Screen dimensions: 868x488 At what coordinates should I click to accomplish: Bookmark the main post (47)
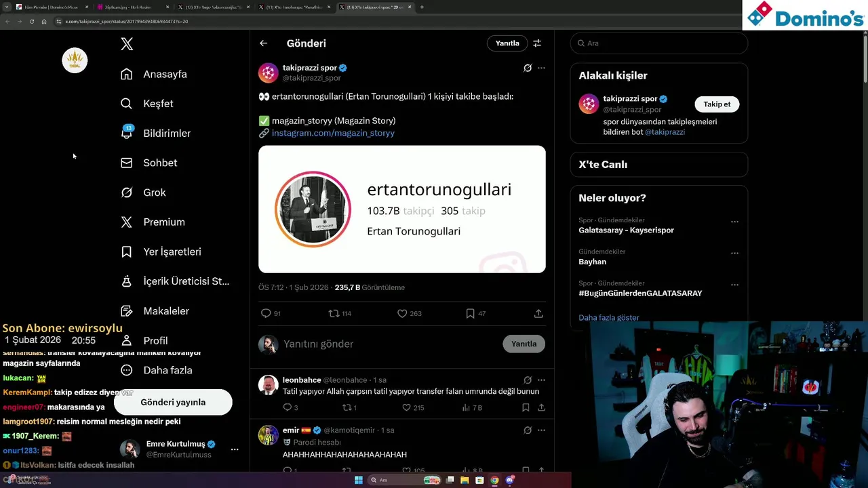pos(475,313)
